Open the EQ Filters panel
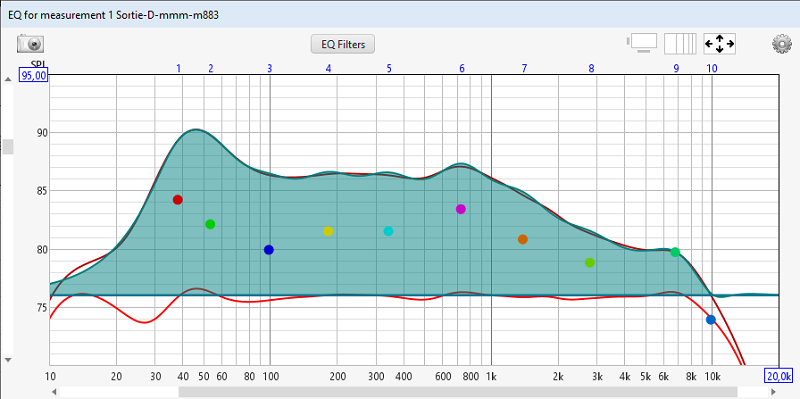The height and width of the screenshot is (399, 800). 343,44
